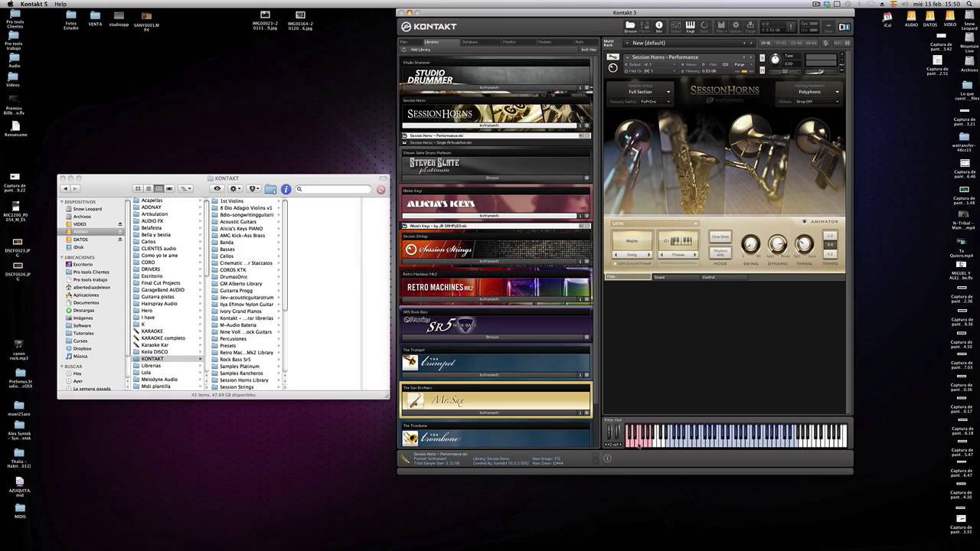Screen dimensions: 980x551
Task: Adjust the Dynamic knob
Action: coord(777,244)
